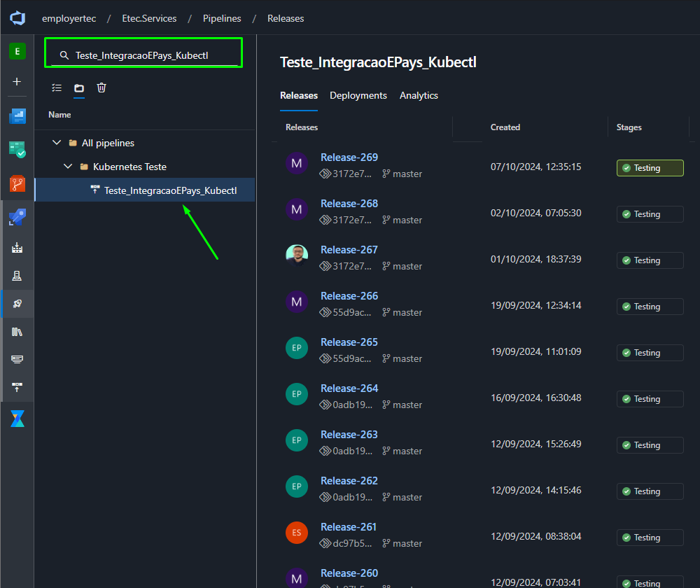Click the trash deleted pipelines icon
The image size is (700, 588).
(x=101, y=88)
